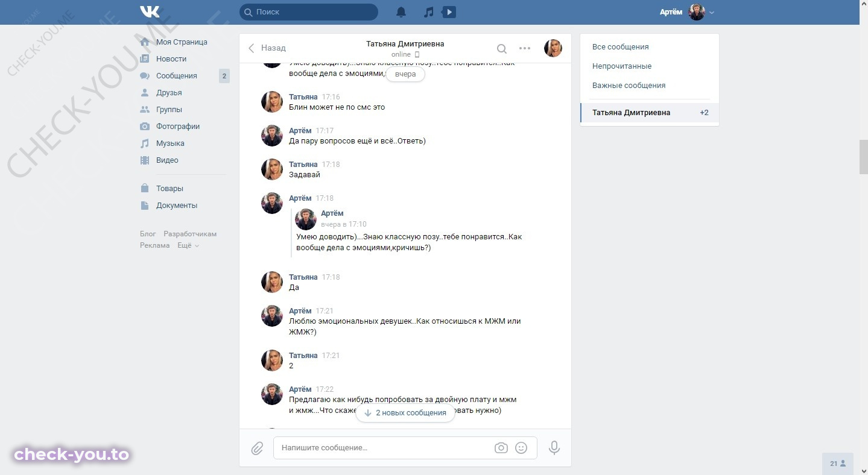Click Артём's avatar on the 17:22 message
The image size is (868, 475).
272,394
